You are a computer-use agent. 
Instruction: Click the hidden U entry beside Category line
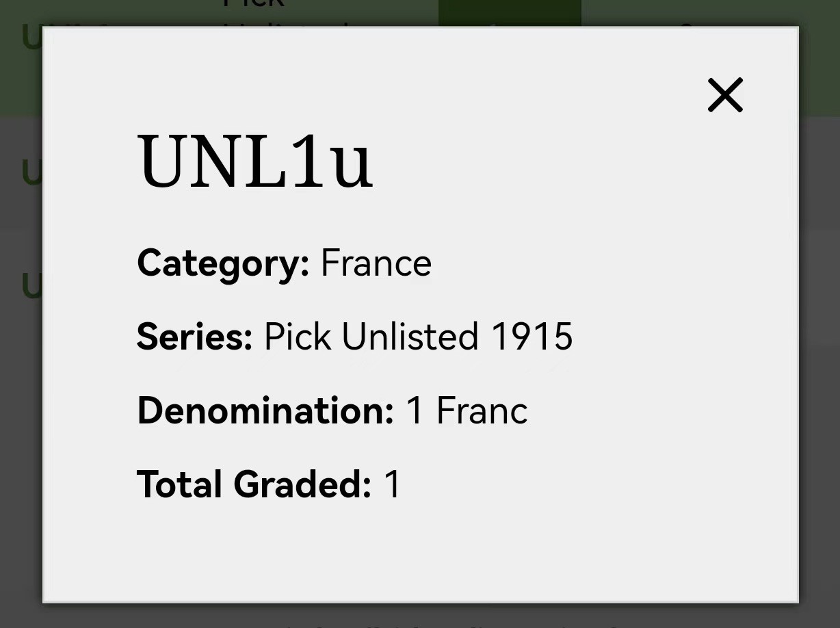click(x=32, y=286)
